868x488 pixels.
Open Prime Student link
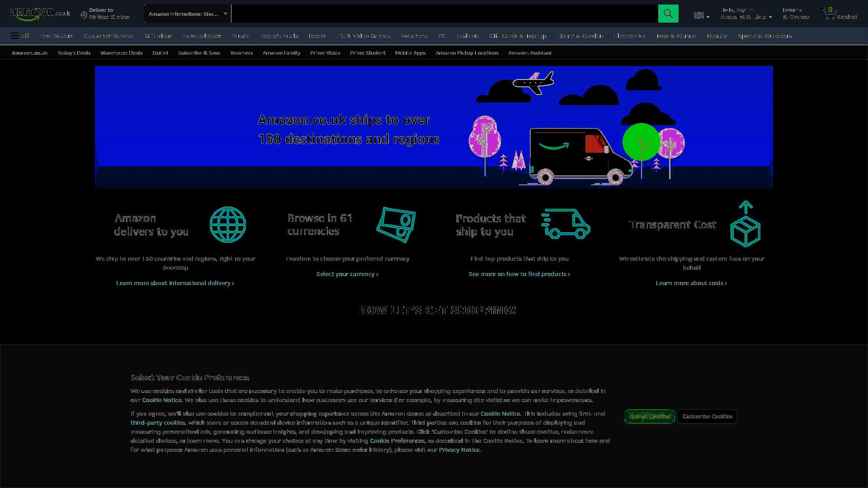368,53
